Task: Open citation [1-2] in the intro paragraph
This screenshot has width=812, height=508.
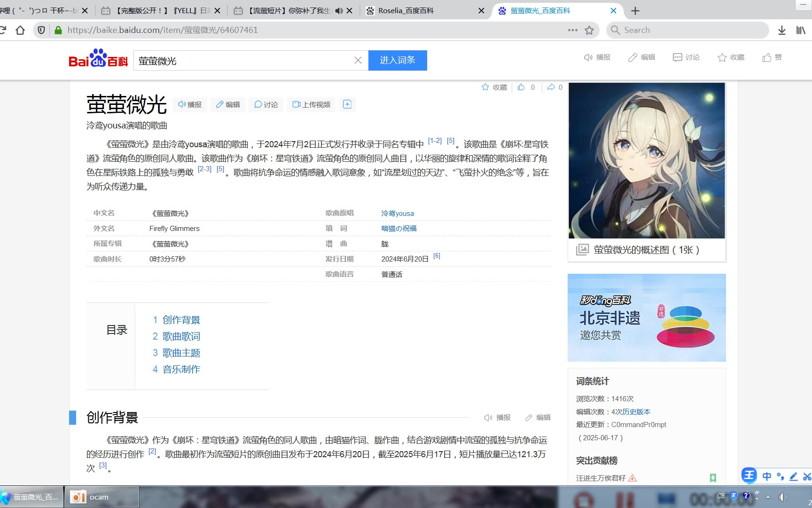Action: [435, 141]
